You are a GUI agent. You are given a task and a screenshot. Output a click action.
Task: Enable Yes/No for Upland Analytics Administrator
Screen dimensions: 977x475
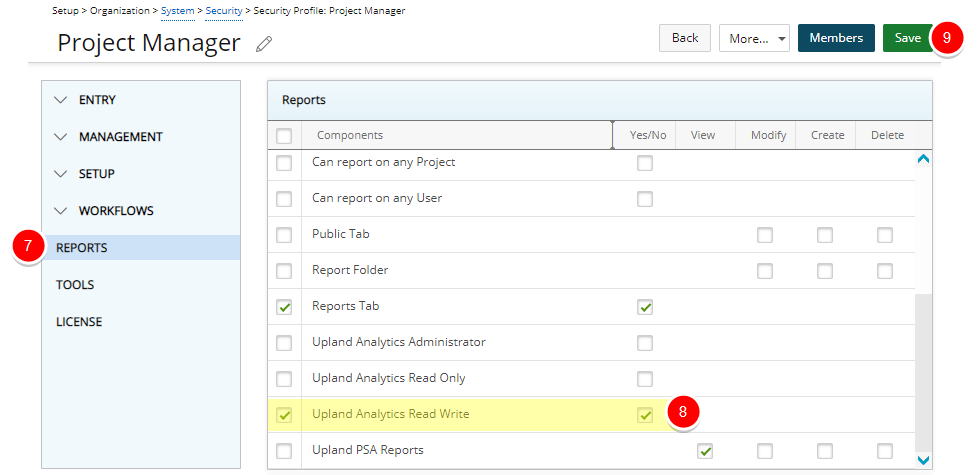click(645, 343)
